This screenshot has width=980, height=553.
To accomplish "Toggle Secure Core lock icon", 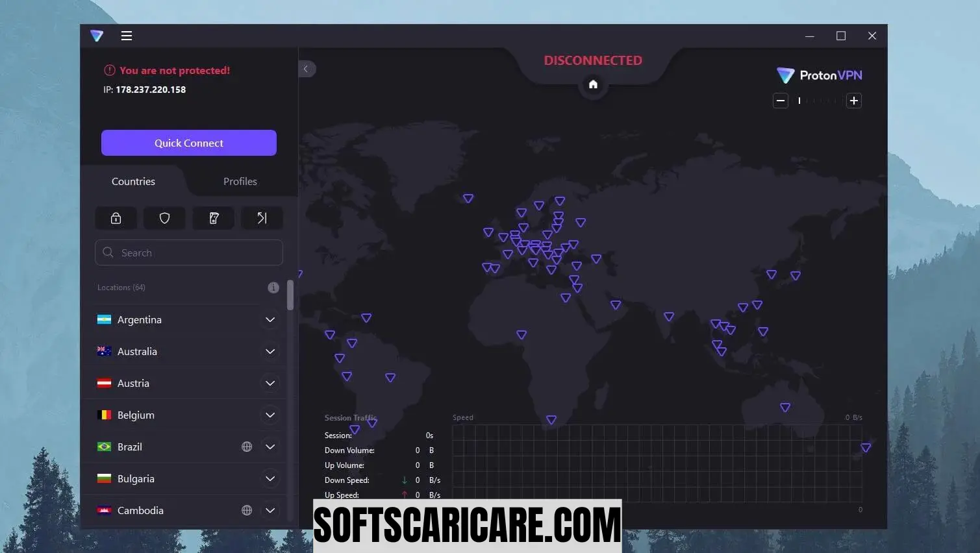I will pyautogui.click(x=116, y=218).
